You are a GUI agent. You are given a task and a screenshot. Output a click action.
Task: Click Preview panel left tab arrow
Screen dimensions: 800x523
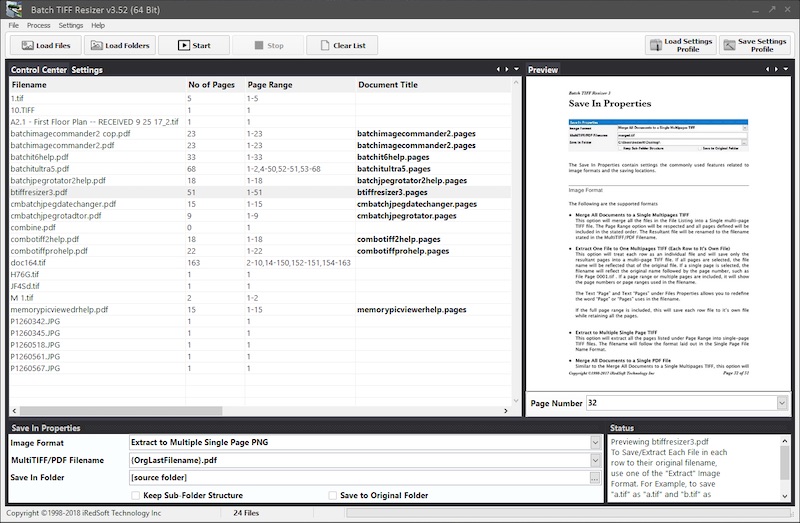coord(767,69)
